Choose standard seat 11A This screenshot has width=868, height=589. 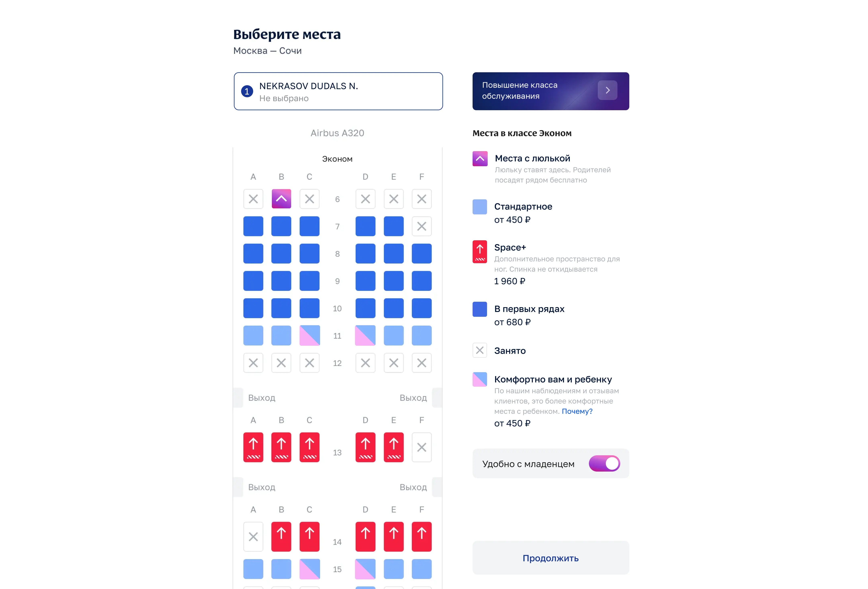click(253, 335)
